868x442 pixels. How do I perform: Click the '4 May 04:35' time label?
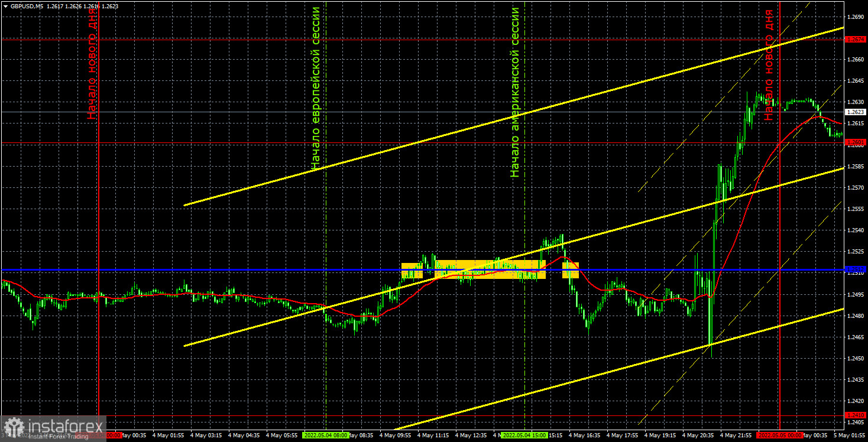point(245,435)
